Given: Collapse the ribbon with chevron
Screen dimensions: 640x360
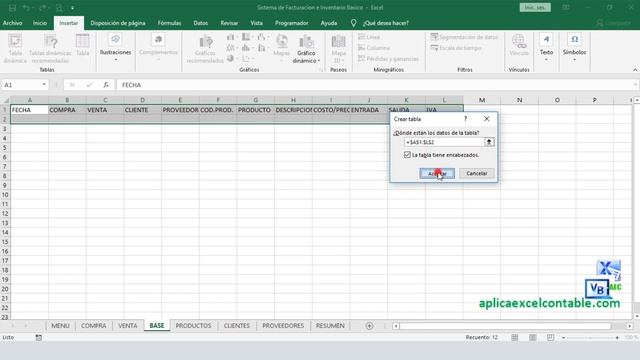Looking at the screenshot, I should point(635,70).
